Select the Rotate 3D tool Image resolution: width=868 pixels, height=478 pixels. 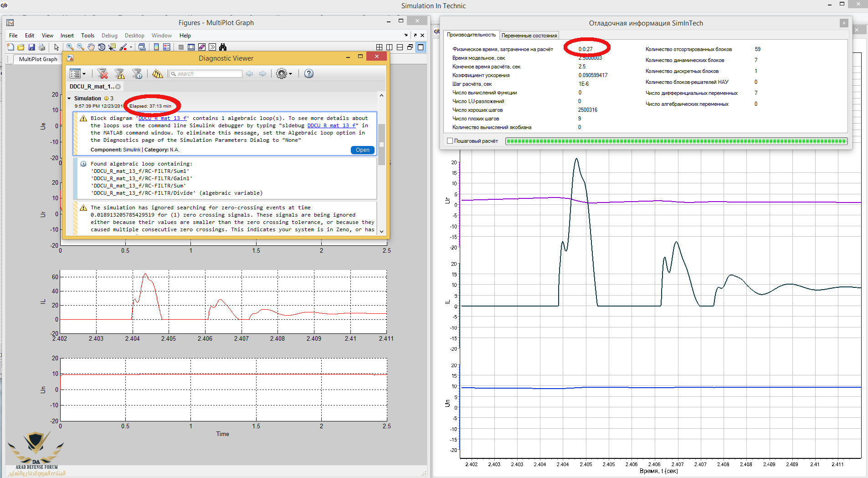pos(102,47)
